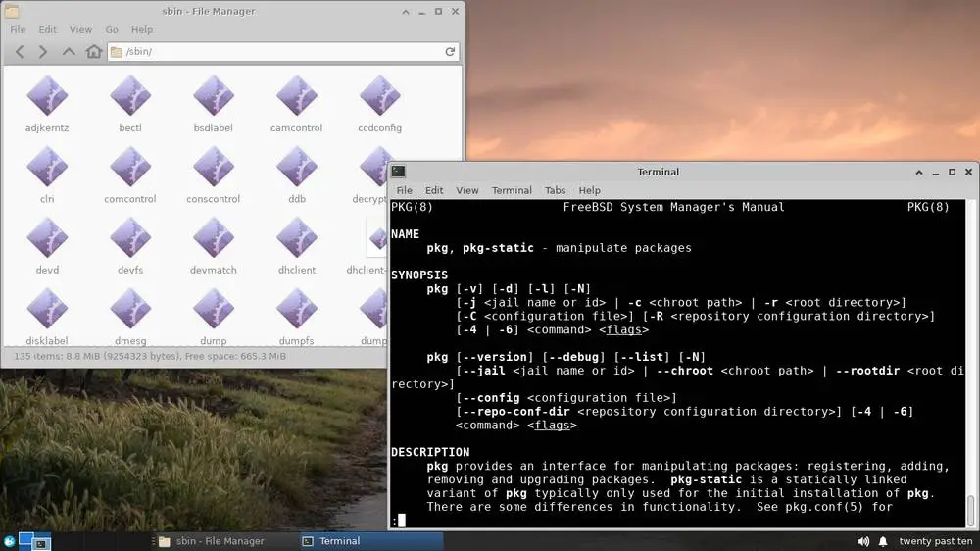This screenshot has width=980, height=551.
Task: Go back in File Manager
Action: [x=20, y=51]
